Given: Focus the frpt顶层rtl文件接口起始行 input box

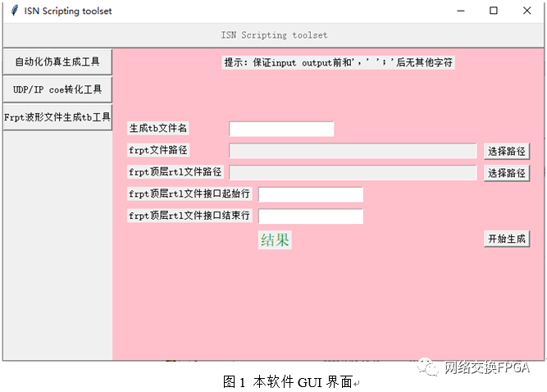Looking at the screenshot, I should click(311, 194).
